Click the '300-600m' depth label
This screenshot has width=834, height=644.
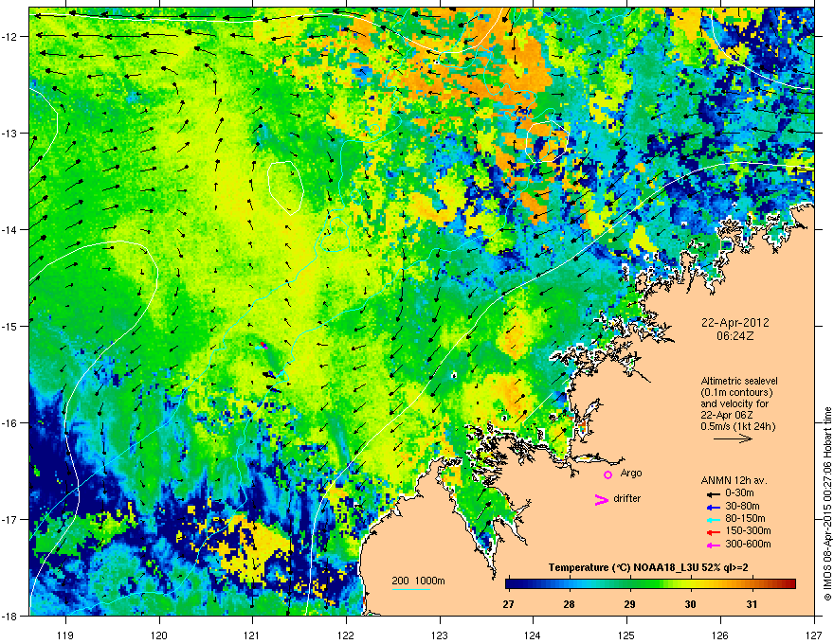749,545
